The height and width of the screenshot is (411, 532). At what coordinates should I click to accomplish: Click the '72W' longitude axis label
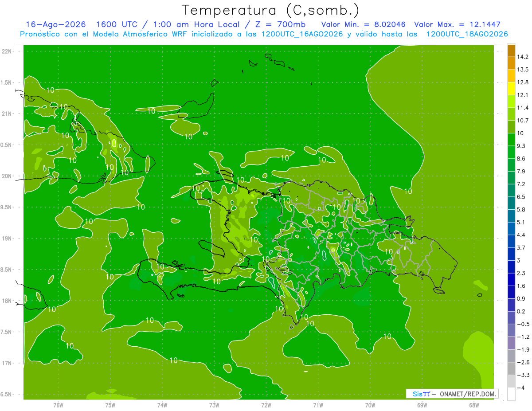pos(266,405)
